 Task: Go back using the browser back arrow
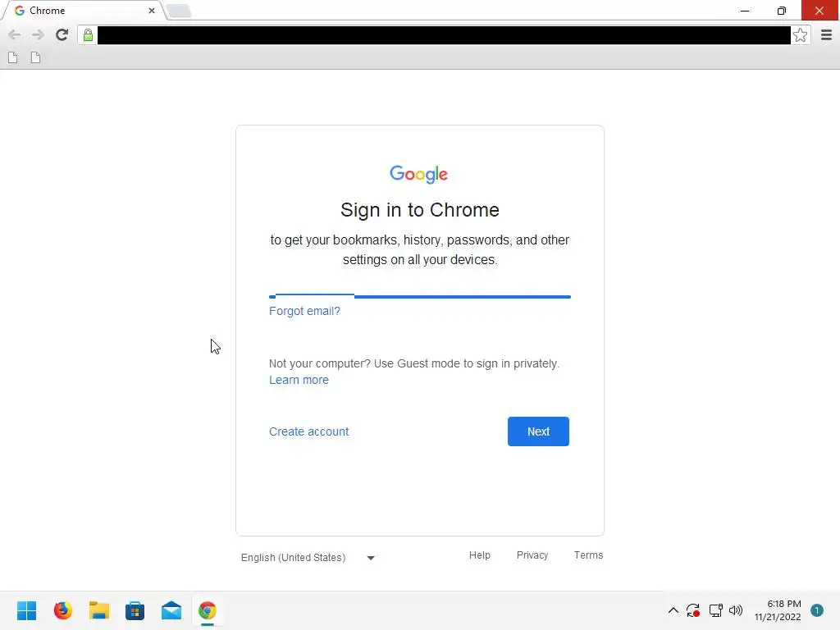click(15, 35)
